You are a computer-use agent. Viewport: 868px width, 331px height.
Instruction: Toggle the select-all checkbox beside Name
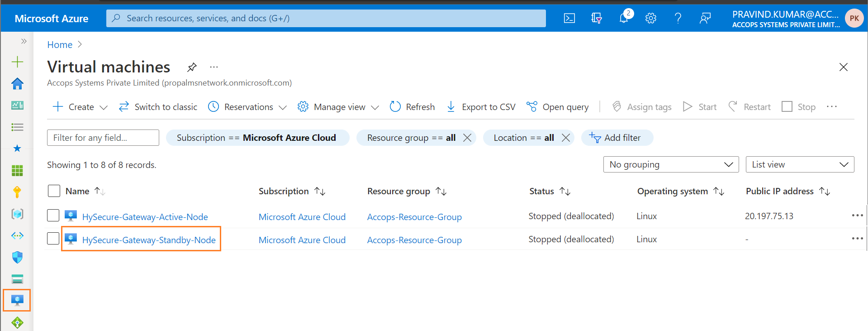pos(54,191)
